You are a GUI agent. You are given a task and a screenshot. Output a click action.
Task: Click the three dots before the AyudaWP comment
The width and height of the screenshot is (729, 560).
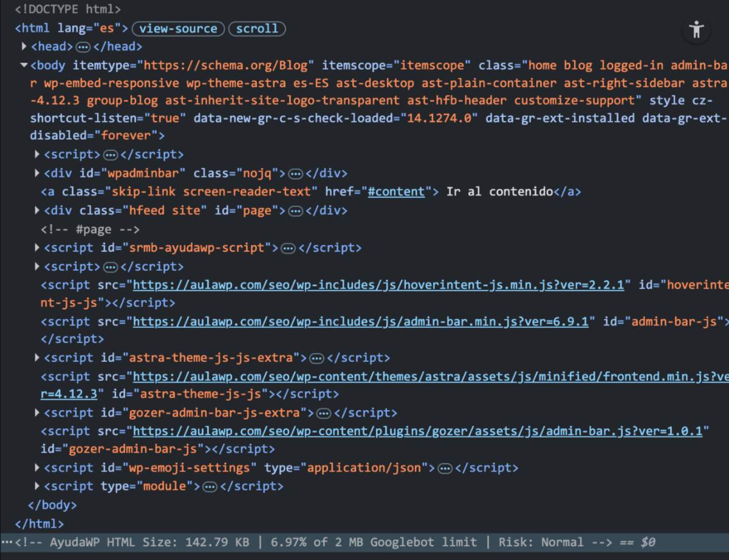click(7, 542)
